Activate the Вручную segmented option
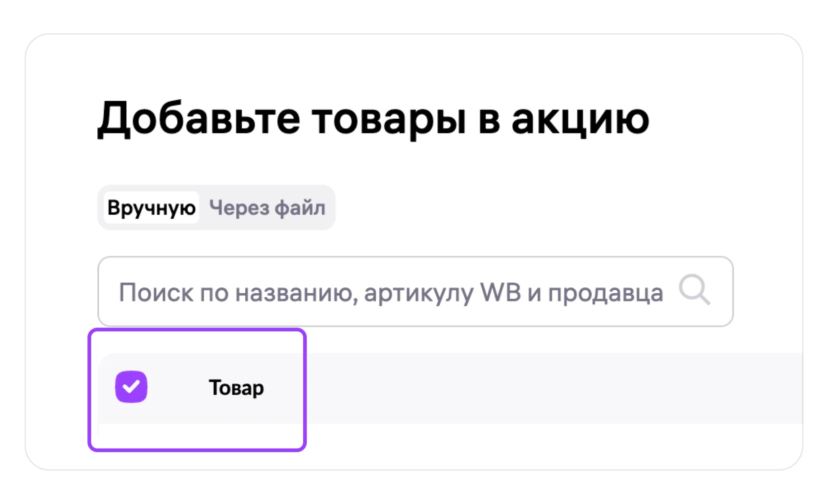This screenshot has height=504, width=828. click(151, 207)
